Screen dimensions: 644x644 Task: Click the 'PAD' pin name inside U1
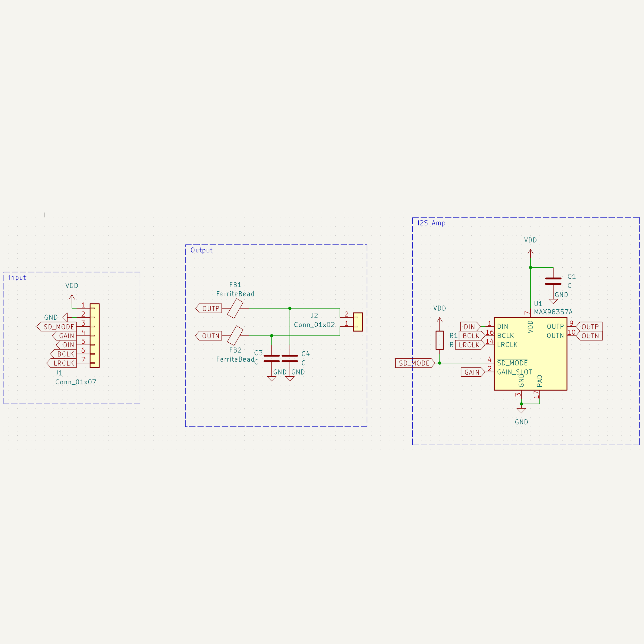(540, 381)
